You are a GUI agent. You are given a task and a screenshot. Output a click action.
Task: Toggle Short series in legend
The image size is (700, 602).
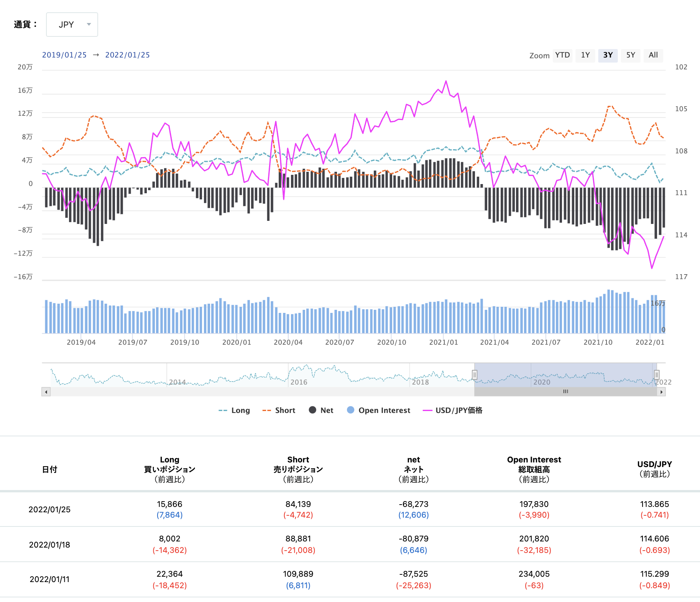point(279,410)
